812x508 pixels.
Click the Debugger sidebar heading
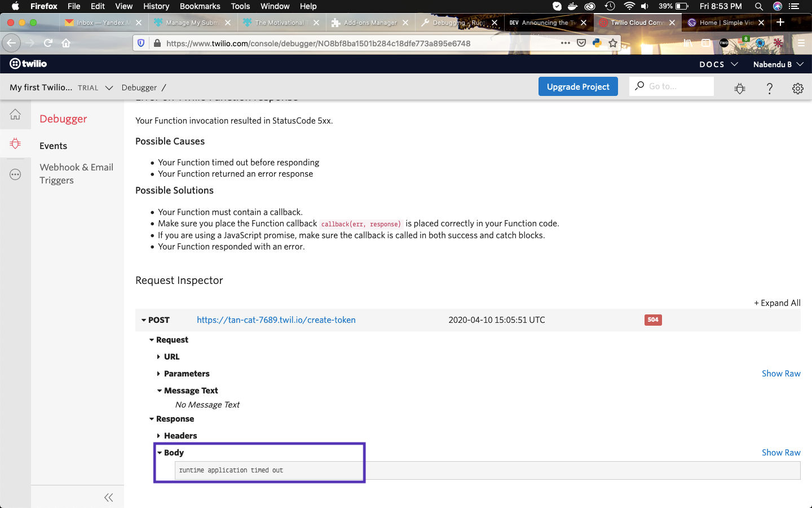click(x=63, y=119)
